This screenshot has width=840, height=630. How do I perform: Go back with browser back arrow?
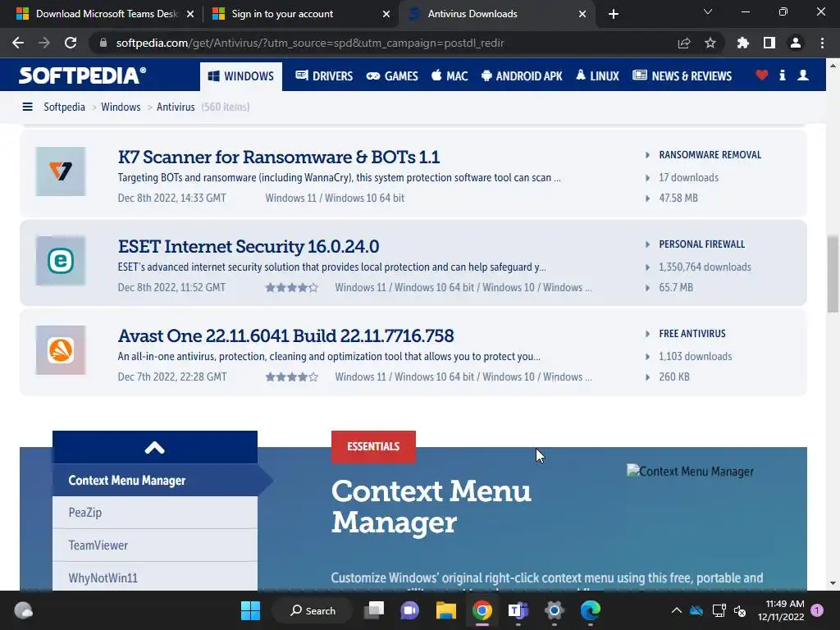coord(18,43)
